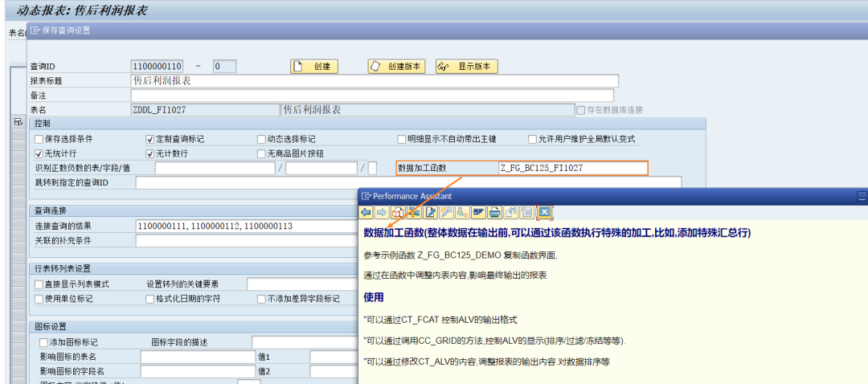Print the help text
This screenshot has height=384, width=868.
[495, 212]
